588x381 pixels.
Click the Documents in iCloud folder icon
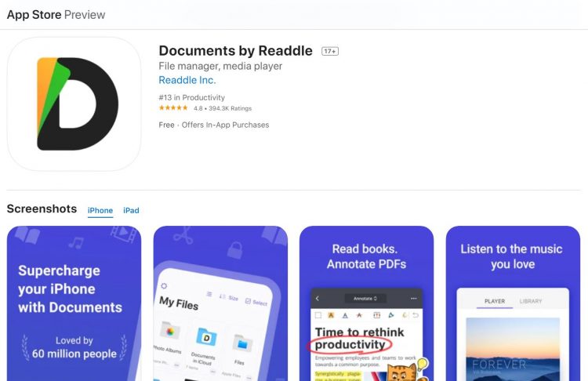pyautogui.click(x=206, y=337)
